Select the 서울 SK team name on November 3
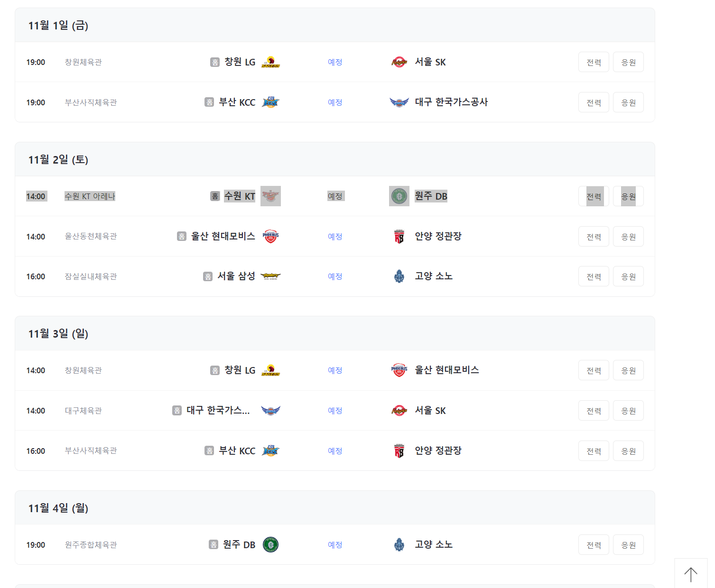715x588 pixels. pyautogui.click(x=430, y=411)
